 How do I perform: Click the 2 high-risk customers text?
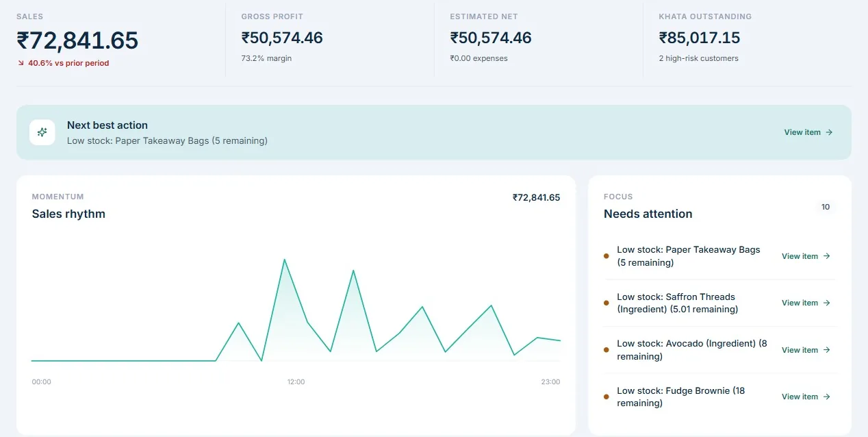click(x=699, y=58)
